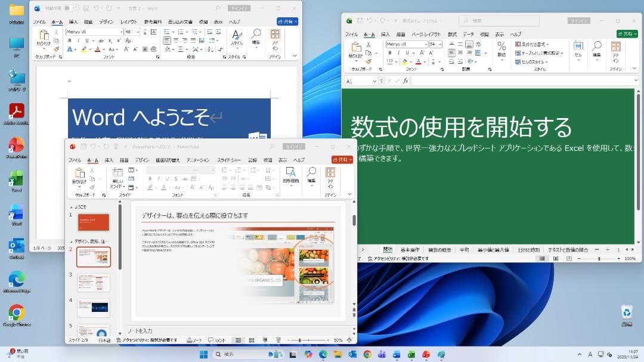The height and width of the screenshot is (362, 644).
Task: Select slide 3 thumbnail in PowerPoint
Action: click(x=94, y=282)
